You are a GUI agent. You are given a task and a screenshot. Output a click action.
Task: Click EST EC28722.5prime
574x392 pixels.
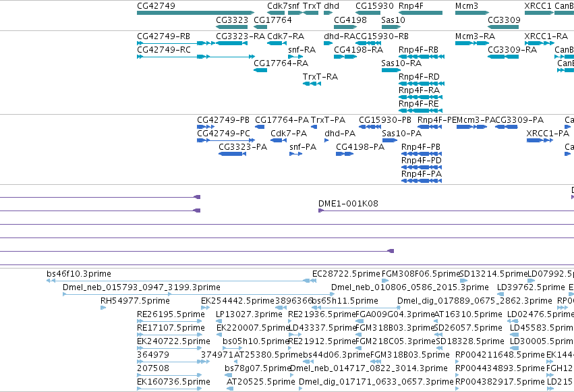click(346, 274)
